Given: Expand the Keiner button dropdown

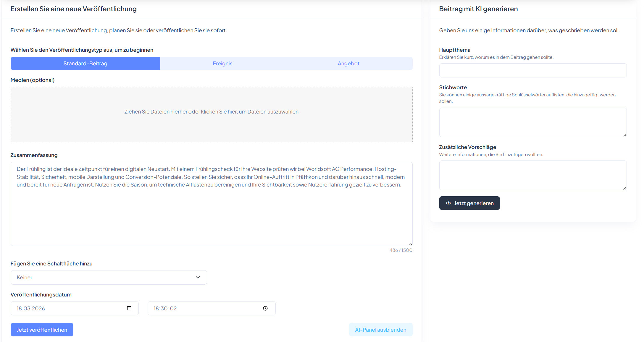Looking at the screenshot, I should pos(109,277).
